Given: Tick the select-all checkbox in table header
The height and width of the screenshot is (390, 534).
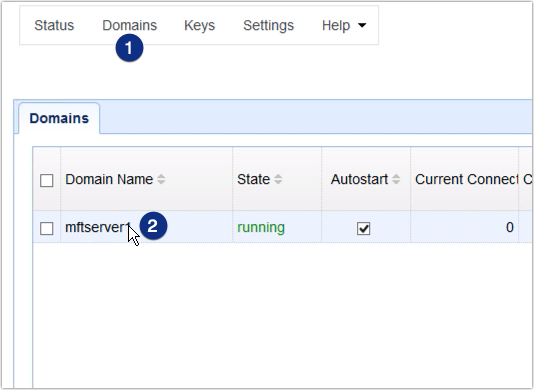Looking at the screenshot, I should 47,181.
